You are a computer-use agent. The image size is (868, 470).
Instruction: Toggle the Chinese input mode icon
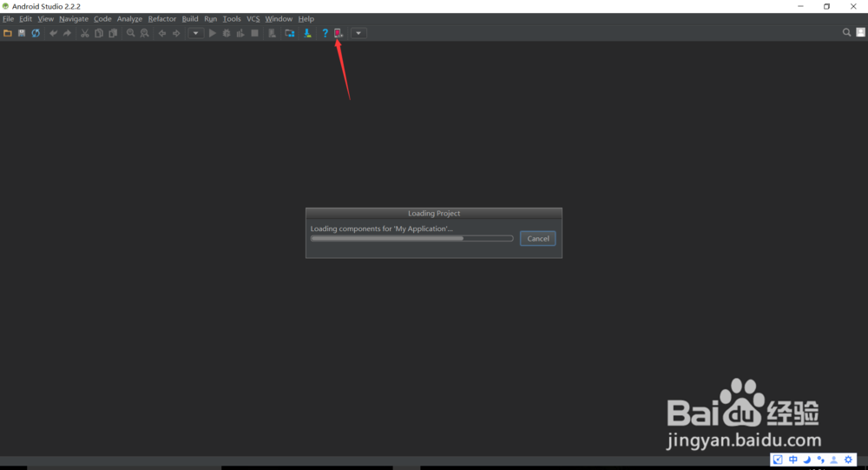pos(793,460)
